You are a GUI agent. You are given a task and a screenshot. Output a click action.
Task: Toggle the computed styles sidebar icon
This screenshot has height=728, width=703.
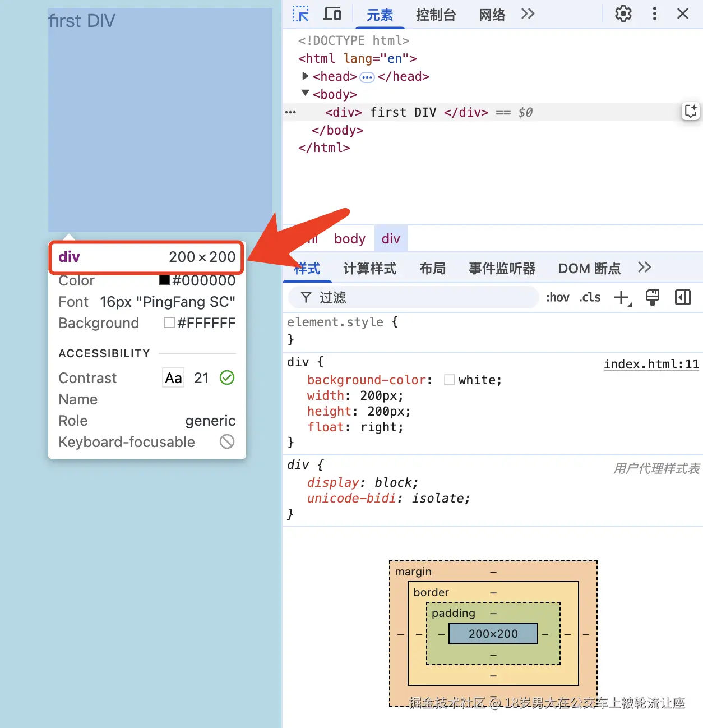point(683,297)
